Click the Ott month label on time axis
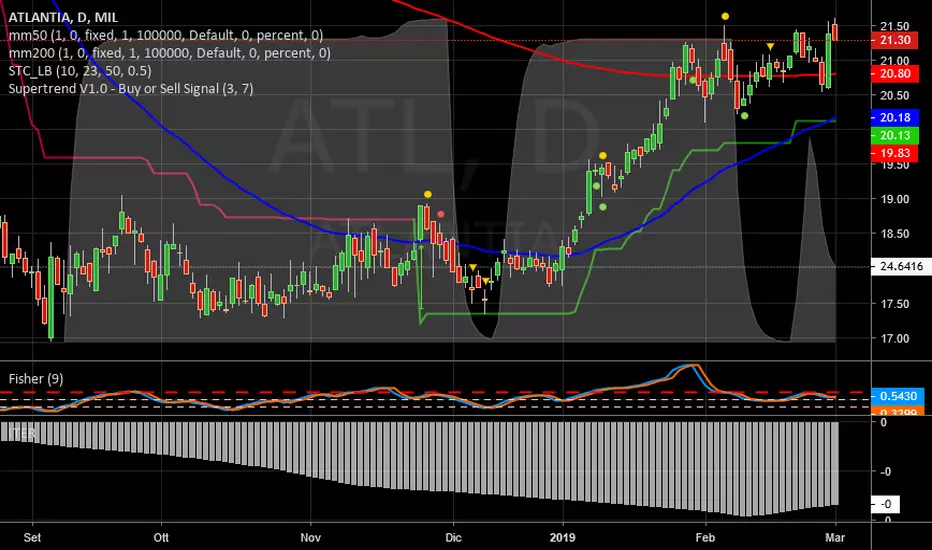932x550 pixels. [161, 538]
